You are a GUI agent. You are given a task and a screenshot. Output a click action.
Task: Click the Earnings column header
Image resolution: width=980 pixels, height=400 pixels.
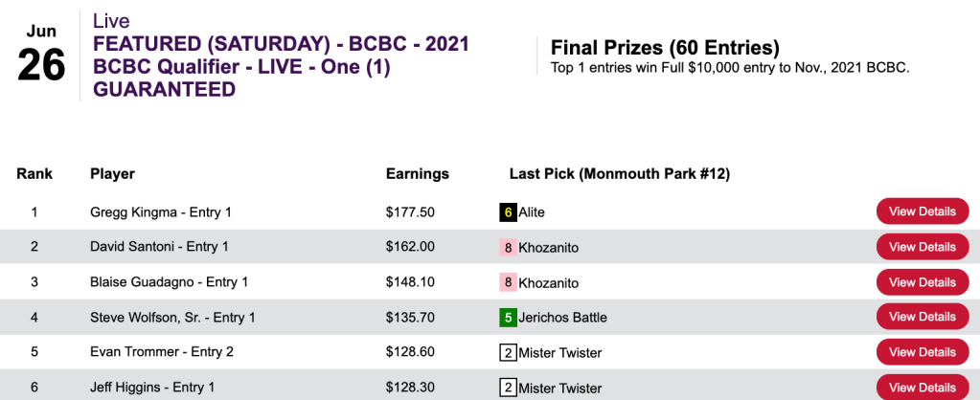(x=417, y=174)
